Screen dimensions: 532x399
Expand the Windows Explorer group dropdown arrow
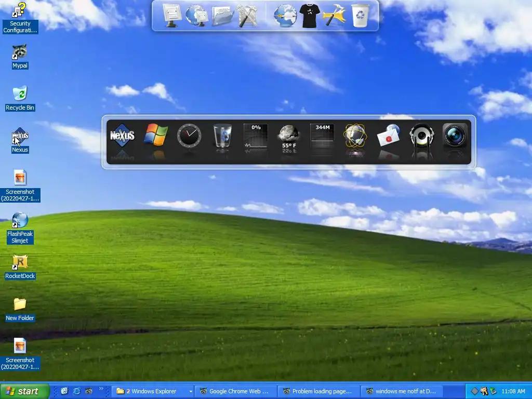[191, 391]
